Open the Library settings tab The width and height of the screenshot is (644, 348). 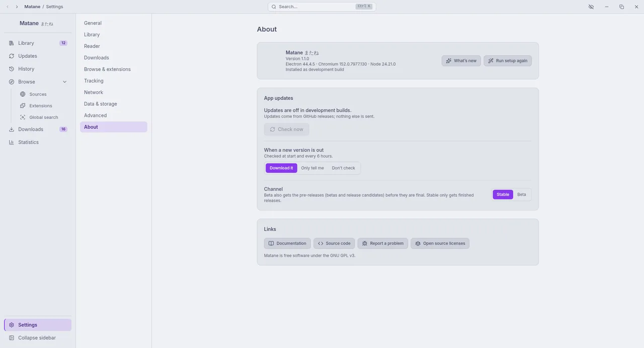114,35
